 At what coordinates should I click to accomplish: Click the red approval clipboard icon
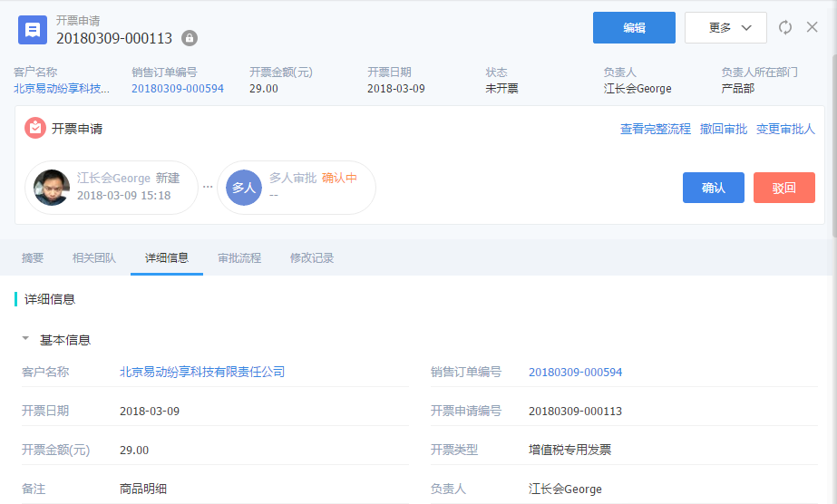pos(34,129)
